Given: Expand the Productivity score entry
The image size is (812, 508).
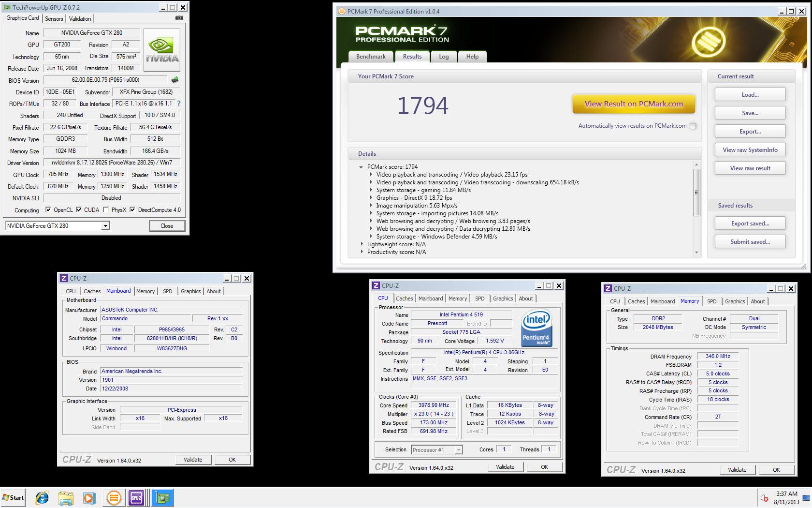Looking at the screenshot, I should (x=362, y=252).
